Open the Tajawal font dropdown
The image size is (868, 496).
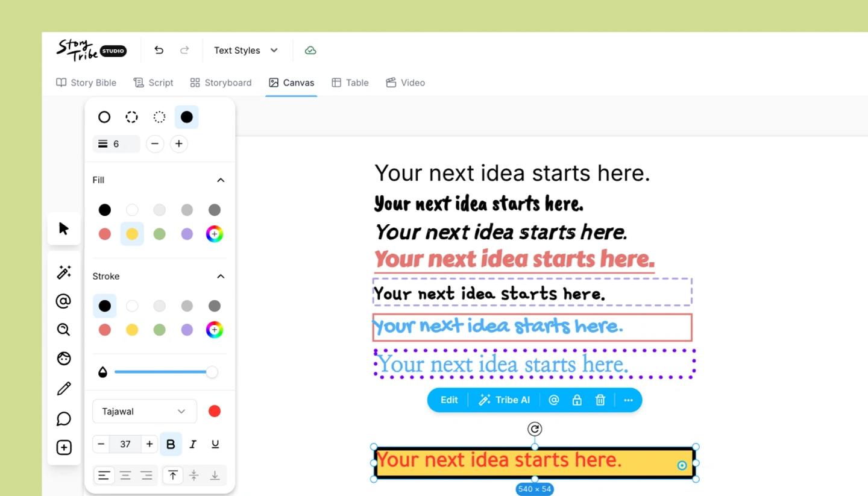[x=145, y=411]
